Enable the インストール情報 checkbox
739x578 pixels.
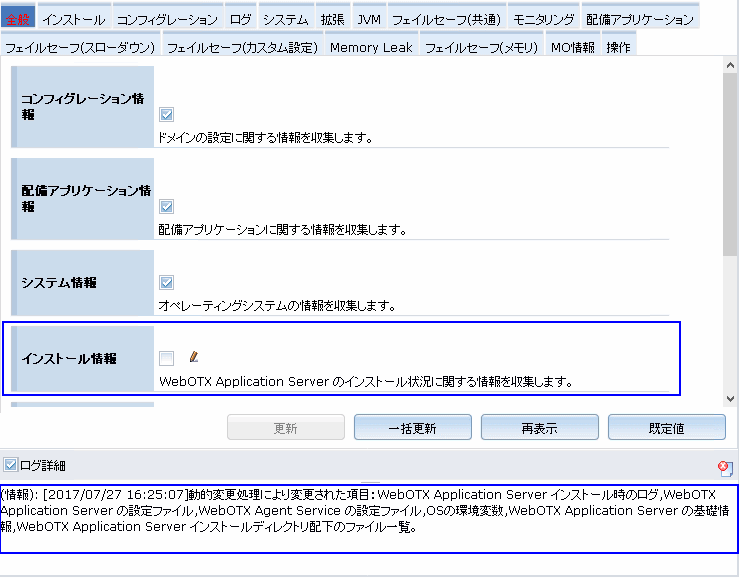(x=167, y=358)
